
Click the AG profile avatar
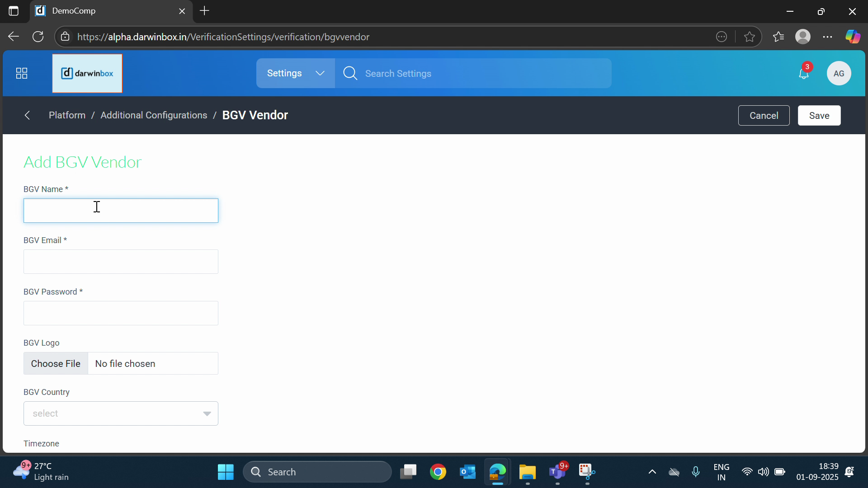point(839,73)
